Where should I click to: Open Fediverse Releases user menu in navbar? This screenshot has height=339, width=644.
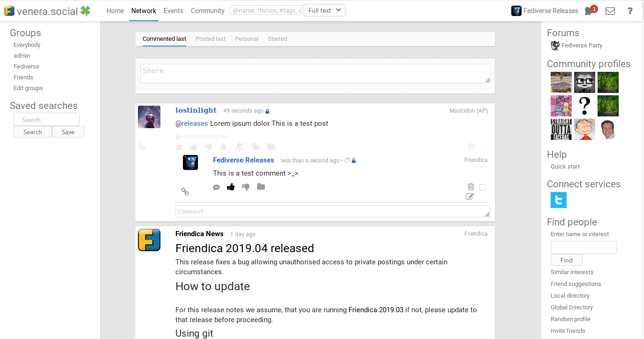coord(545,11)
